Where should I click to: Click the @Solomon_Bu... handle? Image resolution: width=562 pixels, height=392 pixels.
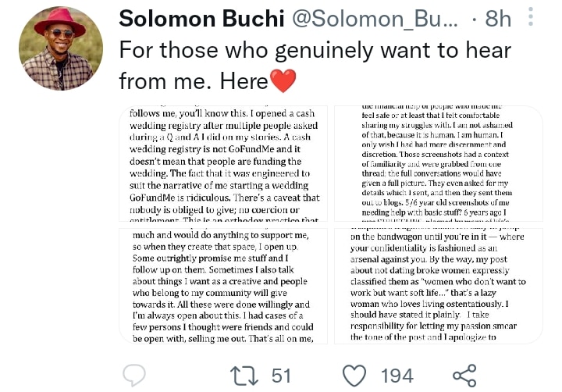(365, 20)
